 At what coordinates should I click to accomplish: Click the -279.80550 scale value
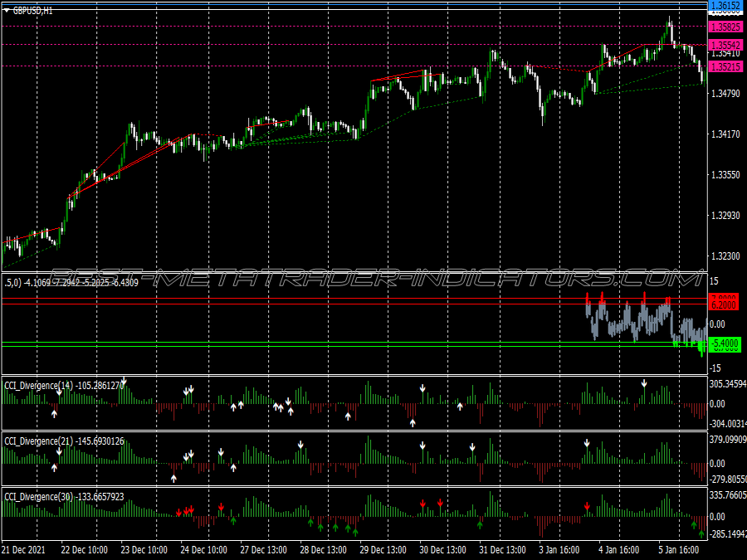728,480
